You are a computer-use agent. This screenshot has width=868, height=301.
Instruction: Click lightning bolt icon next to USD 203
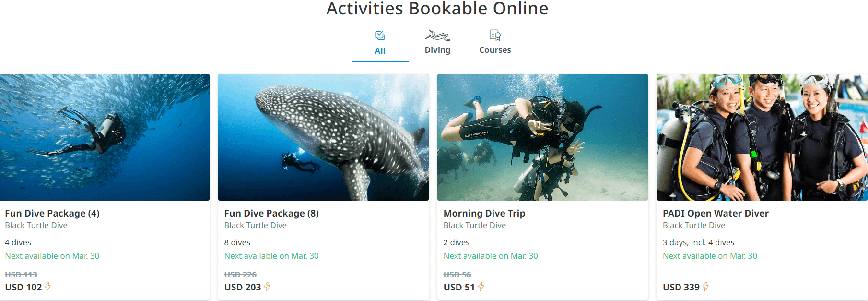tap(267, 287)
